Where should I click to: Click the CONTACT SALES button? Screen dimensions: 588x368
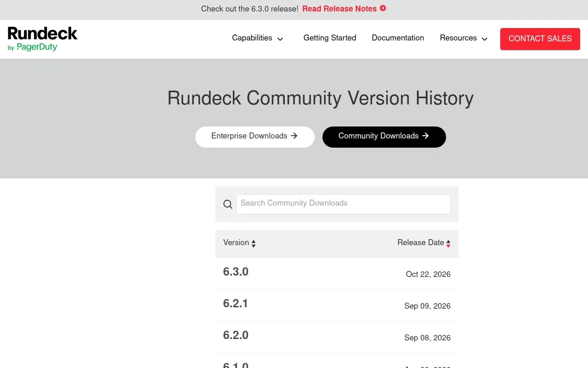(540, 39)
